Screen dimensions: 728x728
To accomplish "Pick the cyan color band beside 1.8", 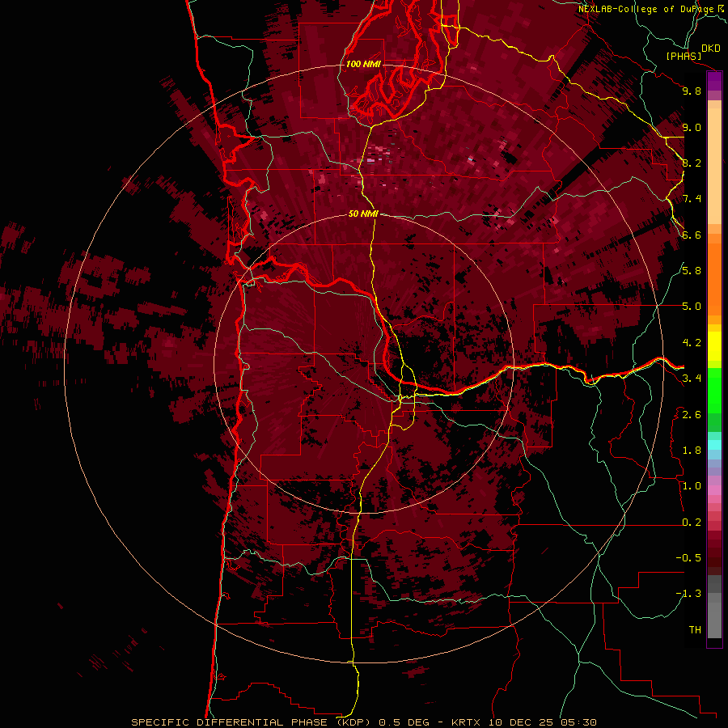I will [714, 445].
